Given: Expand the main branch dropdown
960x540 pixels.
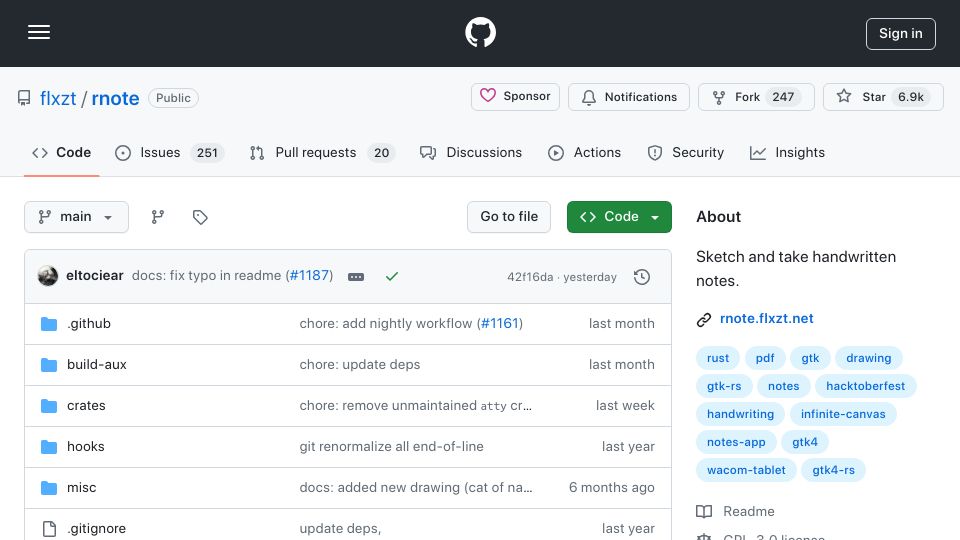Looking at the screenshot, I should coord(77,217).
